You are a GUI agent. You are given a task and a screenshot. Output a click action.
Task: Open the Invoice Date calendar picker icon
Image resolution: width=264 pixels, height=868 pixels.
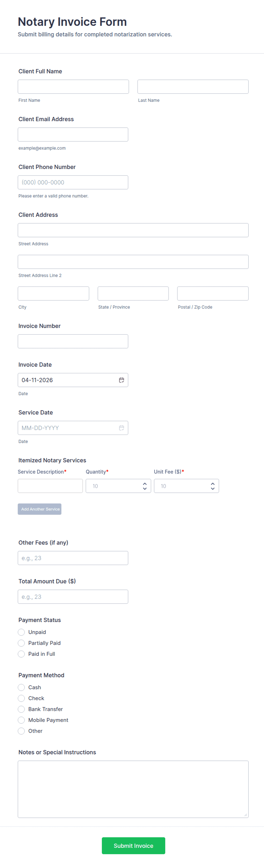pyautogui.click(x=121, y=380)
